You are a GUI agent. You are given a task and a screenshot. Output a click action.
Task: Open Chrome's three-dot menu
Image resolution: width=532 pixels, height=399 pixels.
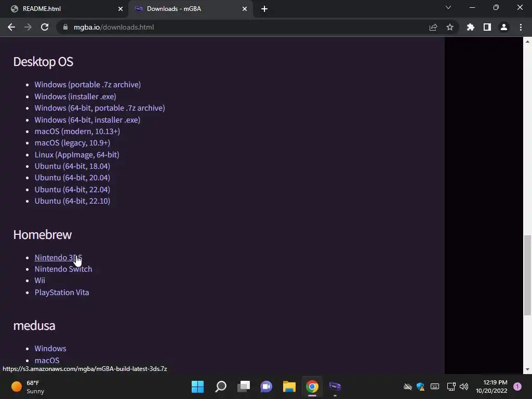(521, 27)
